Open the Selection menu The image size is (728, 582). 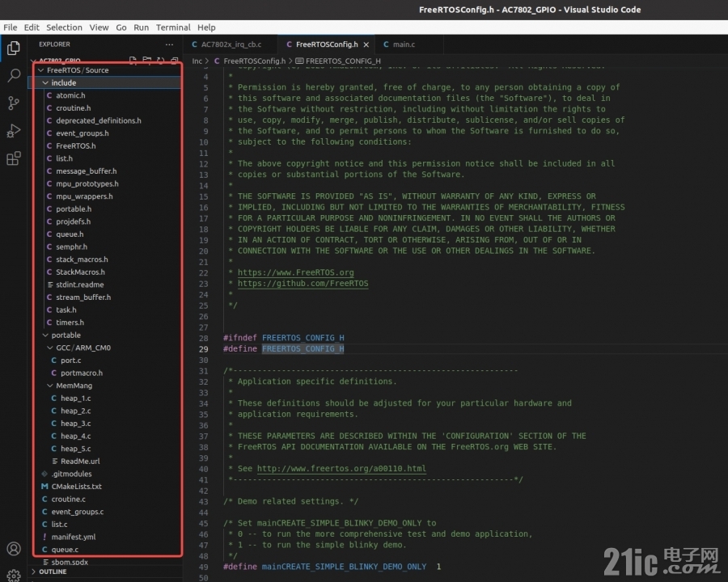tap(64, 27)
